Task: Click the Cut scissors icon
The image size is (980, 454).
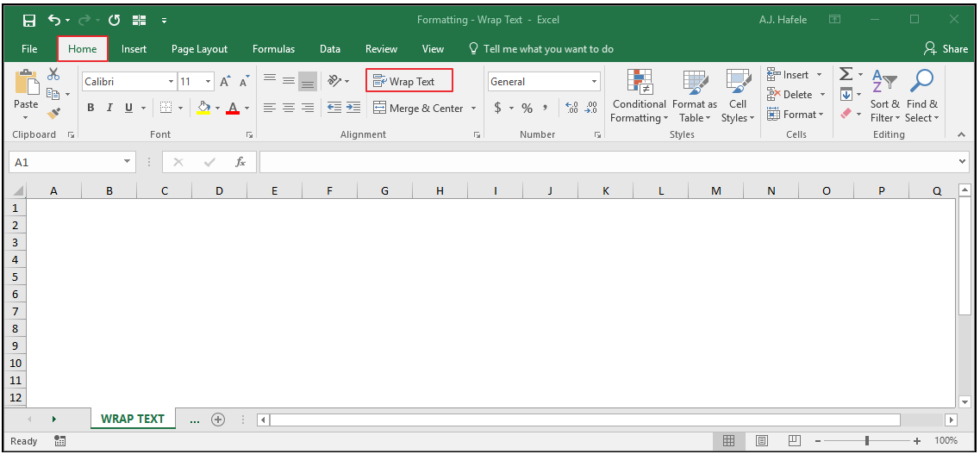Action: [x=53, y=74]
